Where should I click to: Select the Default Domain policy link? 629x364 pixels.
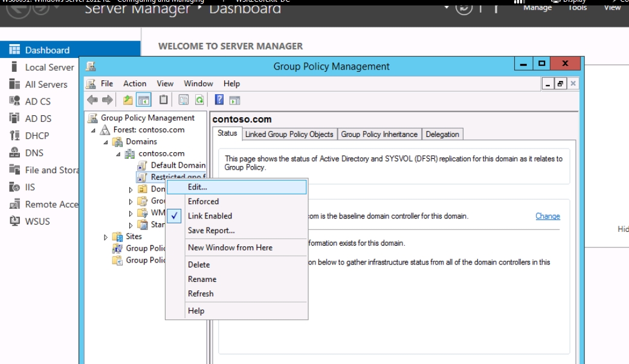click(178, 165)
